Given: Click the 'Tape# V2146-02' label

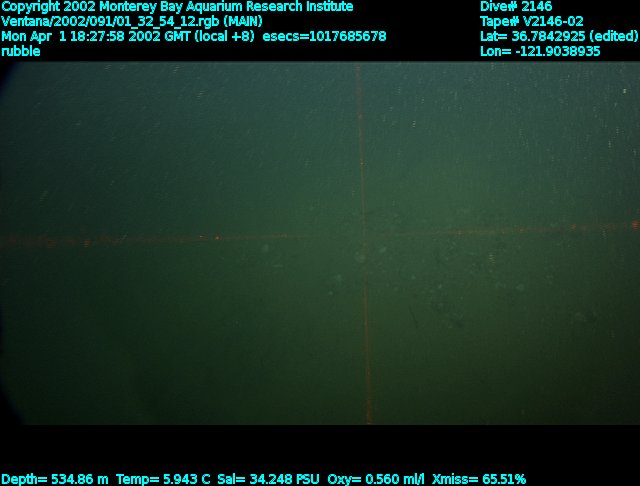Looking at the screenshot, I should click(x=531, y=21).
